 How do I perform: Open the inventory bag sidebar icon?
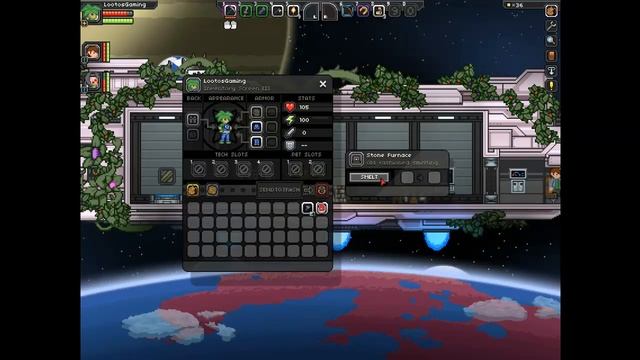(x=551, y=11)
